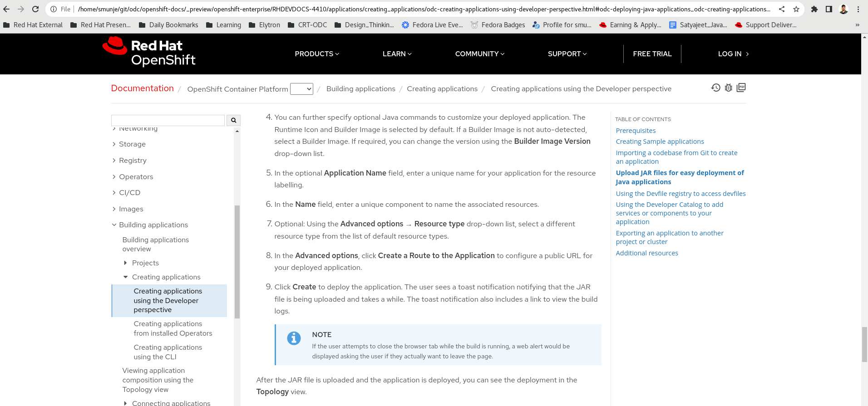Click the documentation search input field
Viewport: 868px width, 406px height.
[168, 120]
